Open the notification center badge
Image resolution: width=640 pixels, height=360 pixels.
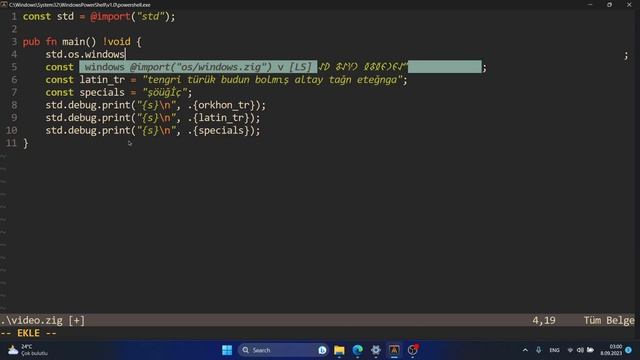tap(629, 350)
